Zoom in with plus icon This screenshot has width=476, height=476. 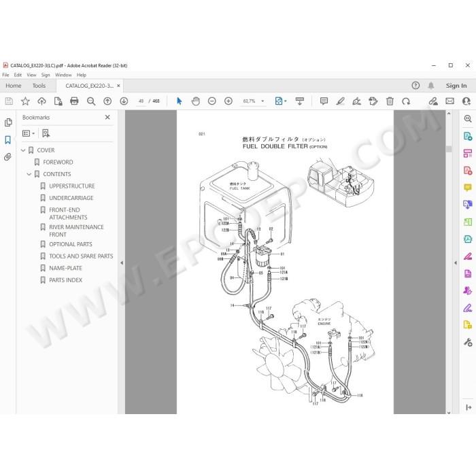click(228, 101)
